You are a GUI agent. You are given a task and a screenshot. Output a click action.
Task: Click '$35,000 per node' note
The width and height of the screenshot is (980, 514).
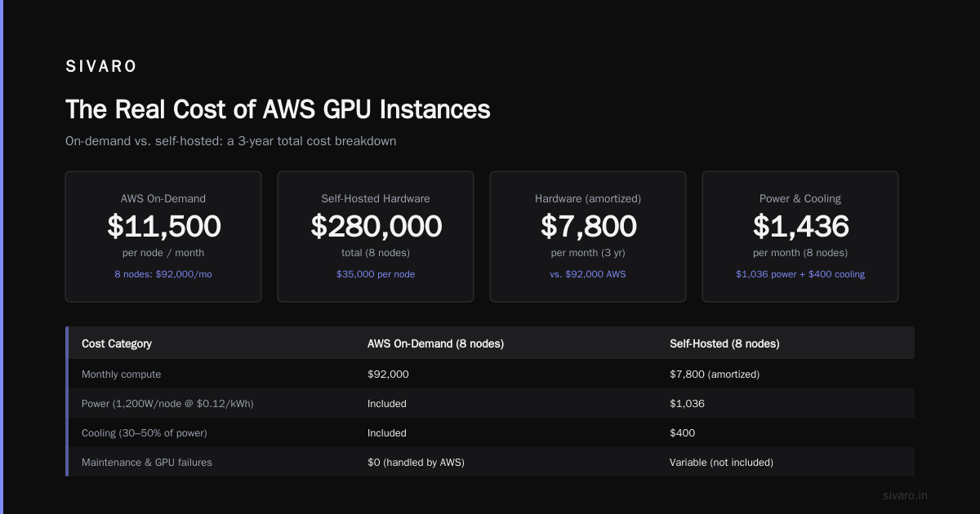click(376, 274)
